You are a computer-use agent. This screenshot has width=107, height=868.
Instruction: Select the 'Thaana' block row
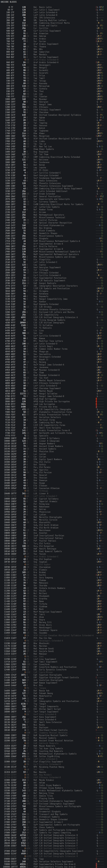[54, 46]
